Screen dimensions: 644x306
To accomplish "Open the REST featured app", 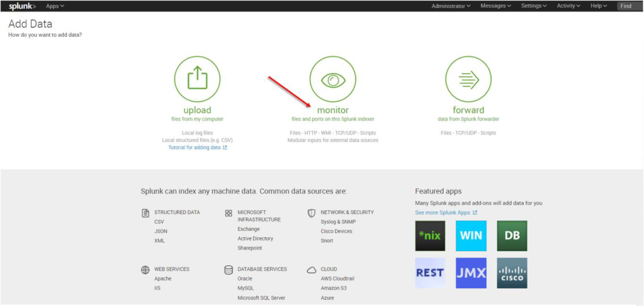I will 430,272.
